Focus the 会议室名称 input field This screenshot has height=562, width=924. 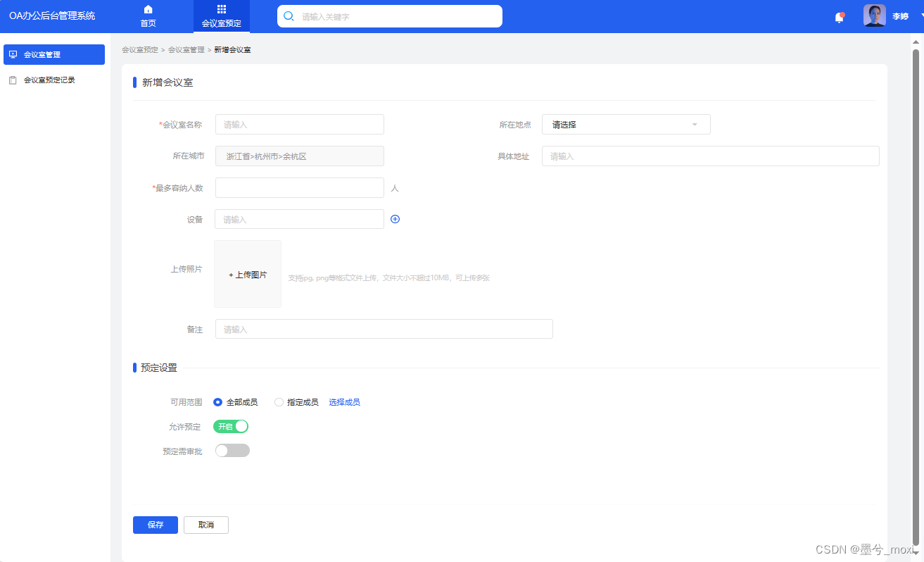300,124
